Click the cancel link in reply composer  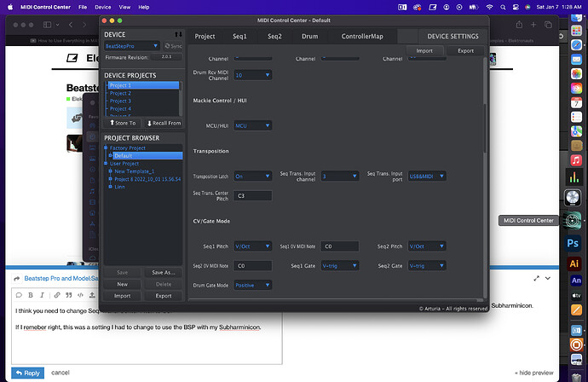pyautogui.click(x=60, y=373)
